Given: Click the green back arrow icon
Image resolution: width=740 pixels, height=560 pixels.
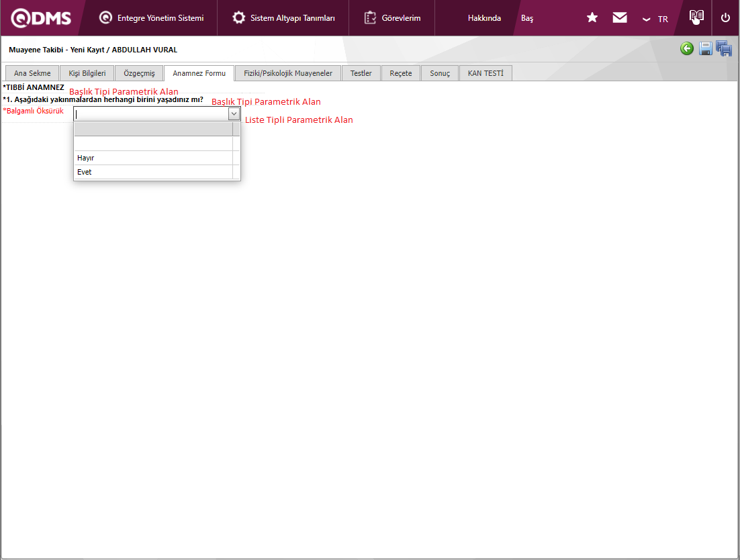Looking at the screenshot, I should [687, 48].
